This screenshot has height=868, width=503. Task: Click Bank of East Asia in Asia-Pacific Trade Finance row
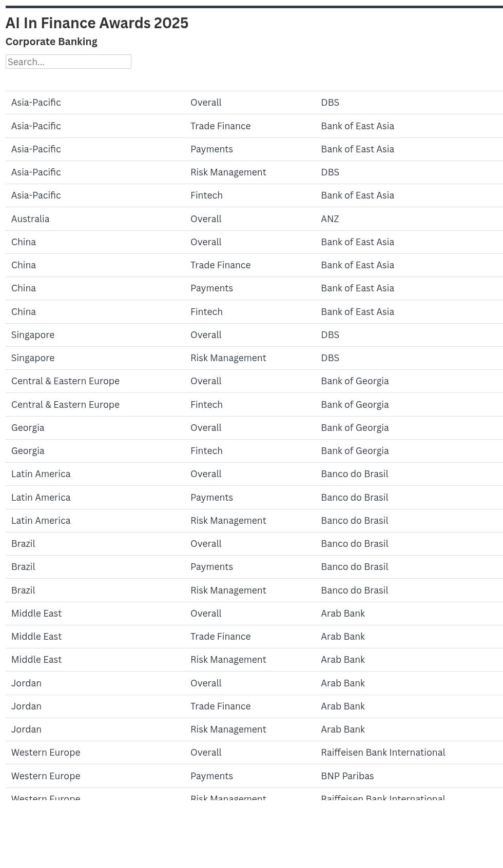click(357, 126)
